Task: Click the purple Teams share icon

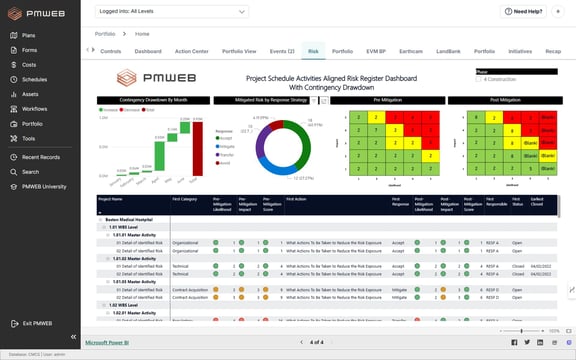Action: pyautogui.click(x=569, y=342)
